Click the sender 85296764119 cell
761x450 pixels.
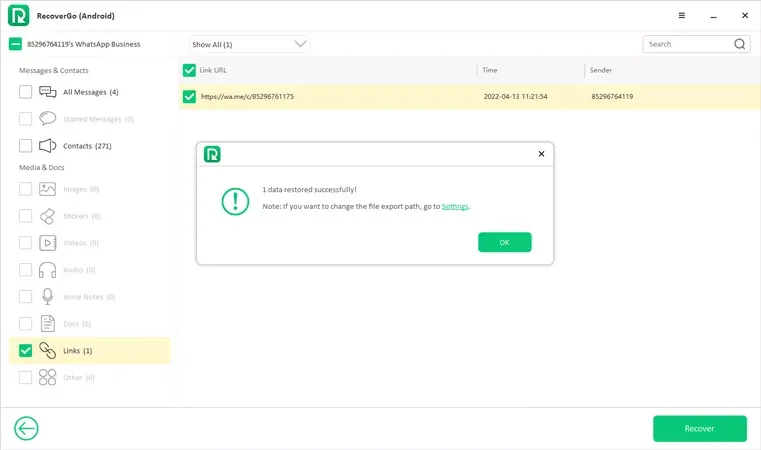click(612, 97)
